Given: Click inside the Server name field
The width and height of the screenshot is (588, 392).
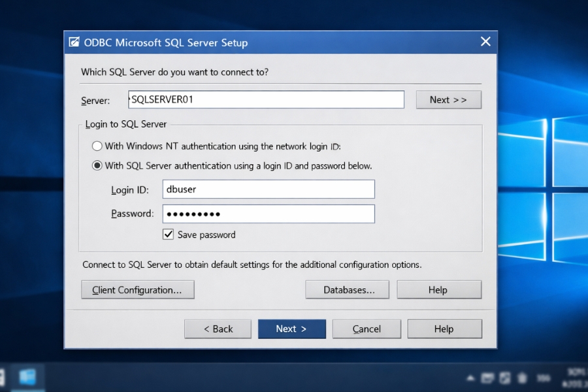Looking at the screenshot, I should [266, 99].
